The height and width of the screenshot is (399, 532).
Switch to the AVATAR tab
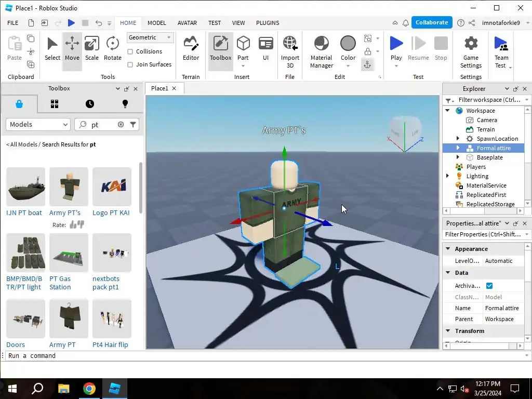[x=187, y=23]
